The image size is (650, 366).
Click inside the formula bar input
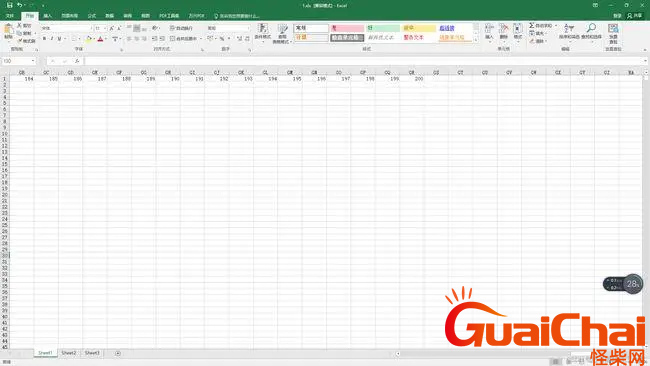pos(364,61)
